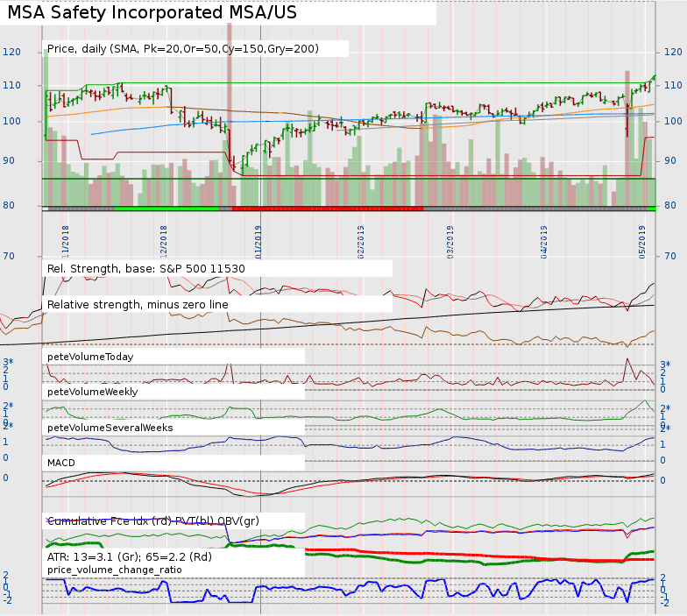Click the peteVolumeToday panel label
The image size is (687, 616).
(90, 357)
